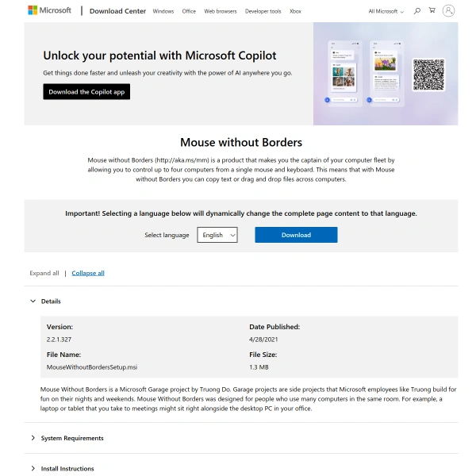
Task: Open the search magnifier icon
Action: click(x=417, y=11)
